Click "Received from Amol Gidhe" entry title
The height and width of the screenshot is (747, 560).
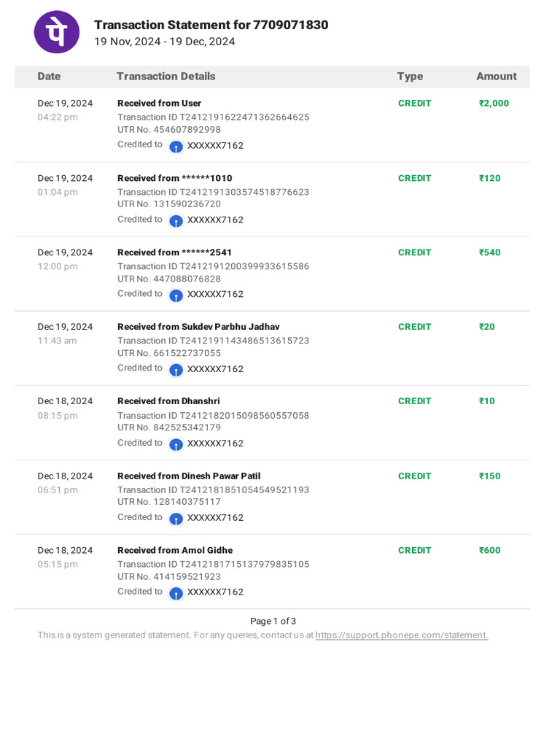175,550
